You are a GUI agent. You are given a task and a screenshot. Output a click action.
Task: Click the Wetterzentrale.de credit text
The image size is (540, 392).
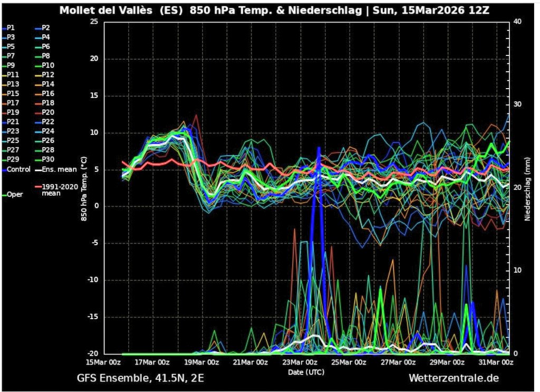[454, 378]
